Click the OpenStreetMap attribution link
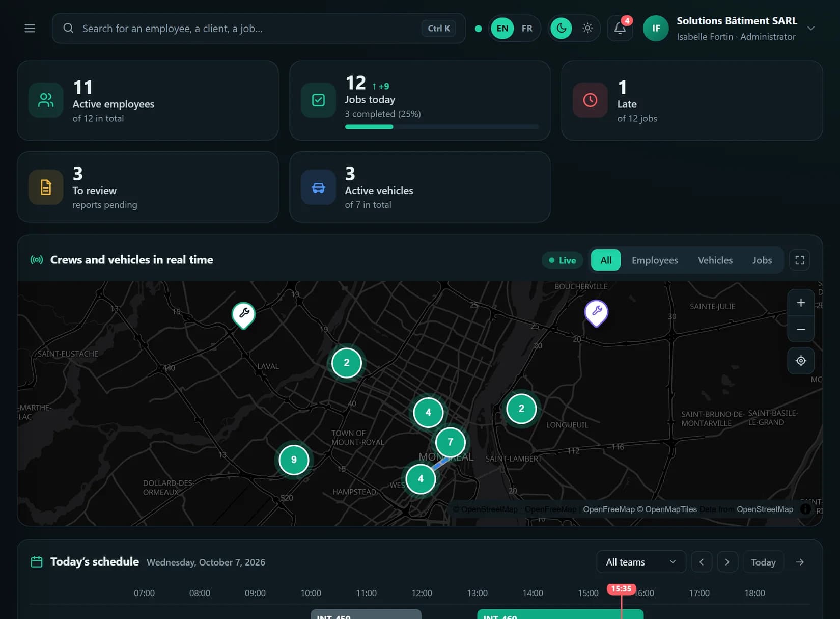 765,509
